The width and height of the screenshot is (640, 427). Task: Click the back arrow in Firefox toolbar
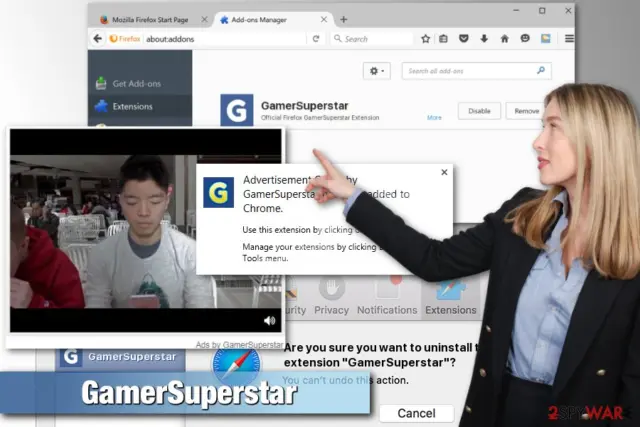(x=98, y=39)
